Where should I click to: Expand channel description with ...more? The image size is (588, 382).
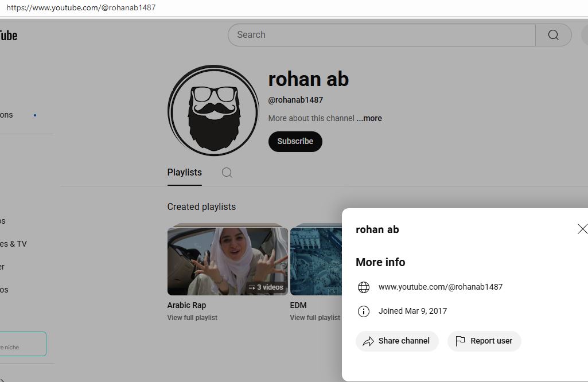click(369, 118)
